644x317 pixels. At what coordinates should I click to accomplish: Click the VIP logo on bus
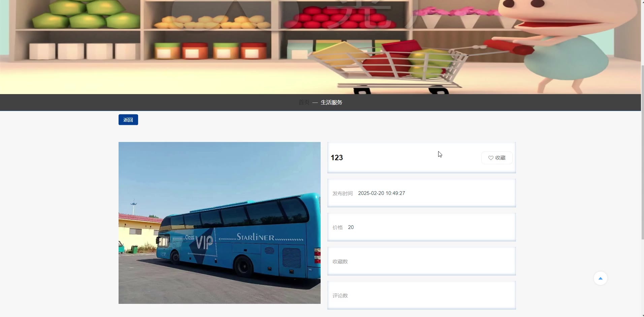click(x=204, y=242)
